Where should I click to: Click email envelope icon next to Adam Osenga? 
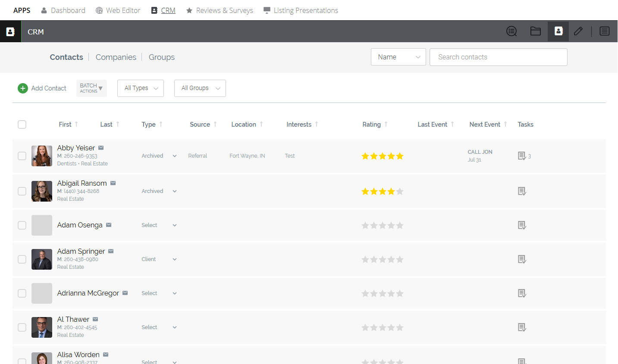tap(109, 225)
